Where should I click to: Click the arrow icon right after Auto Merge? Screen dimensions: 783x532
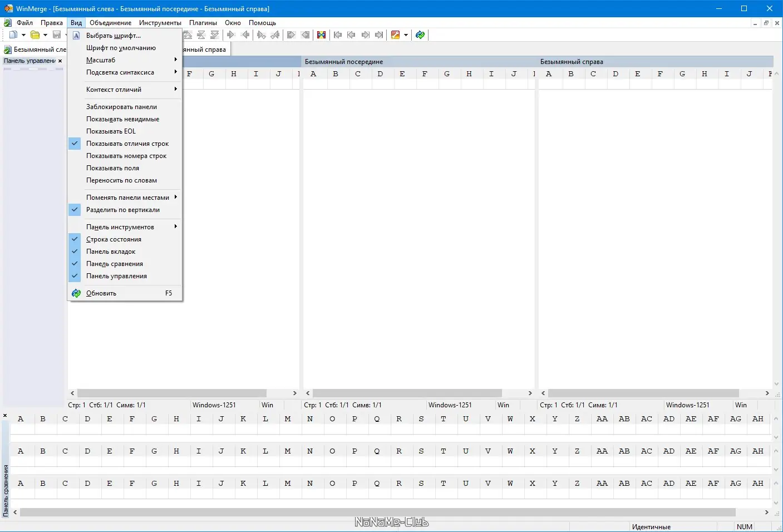click(338, 35)
